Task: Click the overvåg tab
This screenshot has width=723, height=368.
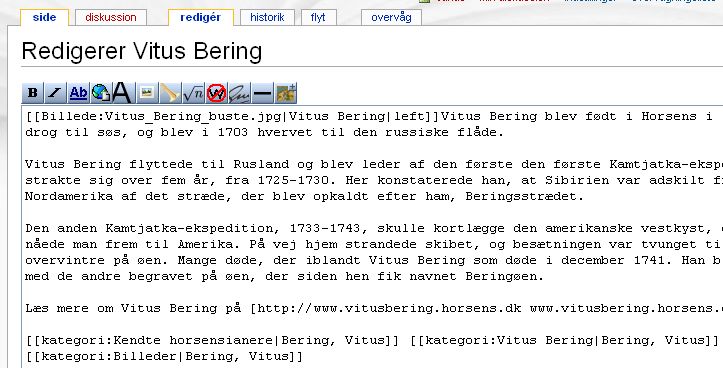Action: pyautogui.click(x=391, y=18)
